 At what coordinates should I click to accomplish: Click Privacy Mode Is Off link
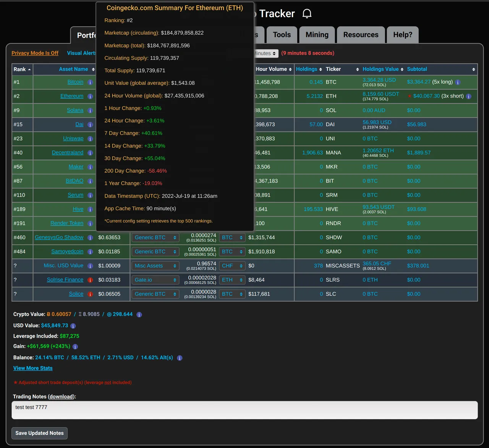pos(35,53)
